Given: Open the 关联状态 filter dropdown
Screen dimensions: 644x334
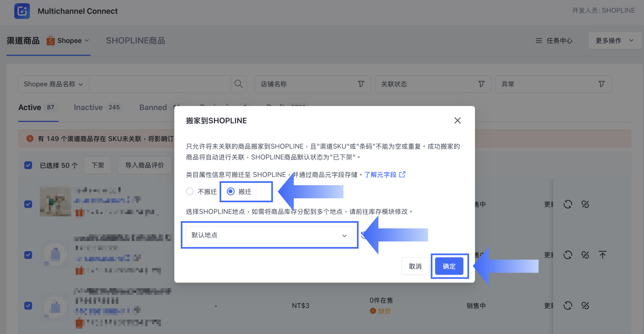Looking at the screenshot, I should coord(433,84).
